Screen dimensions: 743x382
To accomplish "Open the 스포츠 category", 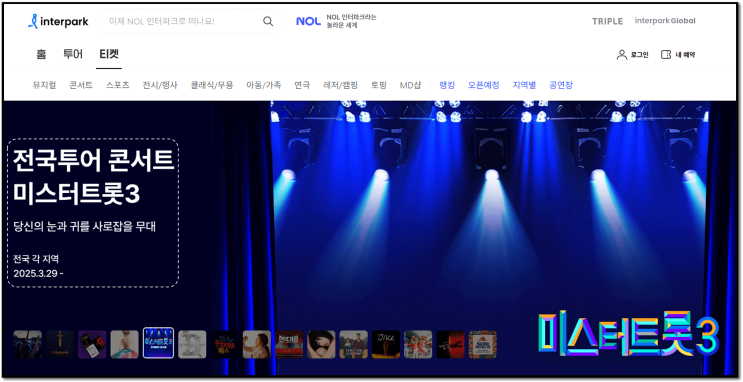I will pyautogui.click(x=118, y=85).
